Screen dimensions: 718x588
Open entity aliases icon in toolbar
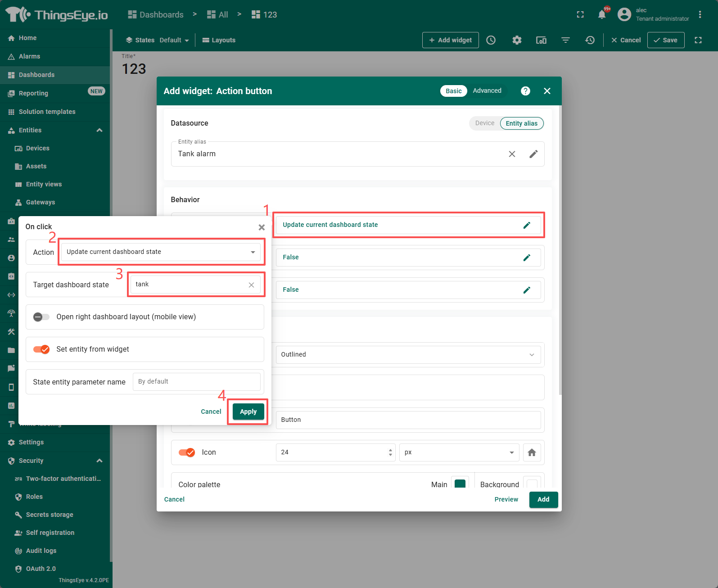pyautogui.click(x=541, y=40)
